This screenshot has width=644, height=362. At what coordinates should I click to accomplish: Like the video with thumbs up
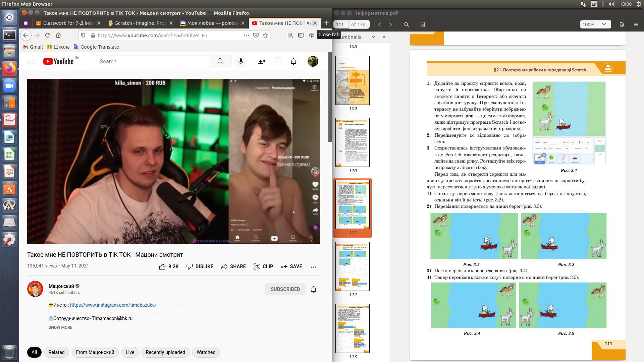click(163, 266)
